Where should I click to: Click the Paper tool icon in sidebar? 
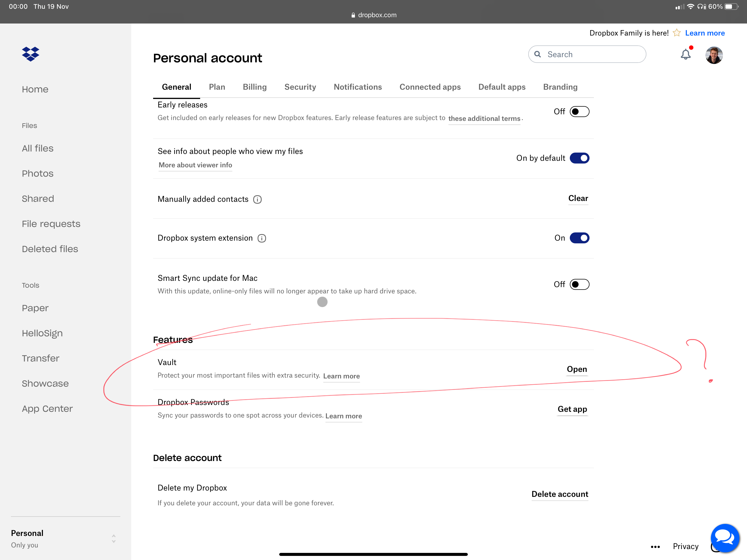35,308
